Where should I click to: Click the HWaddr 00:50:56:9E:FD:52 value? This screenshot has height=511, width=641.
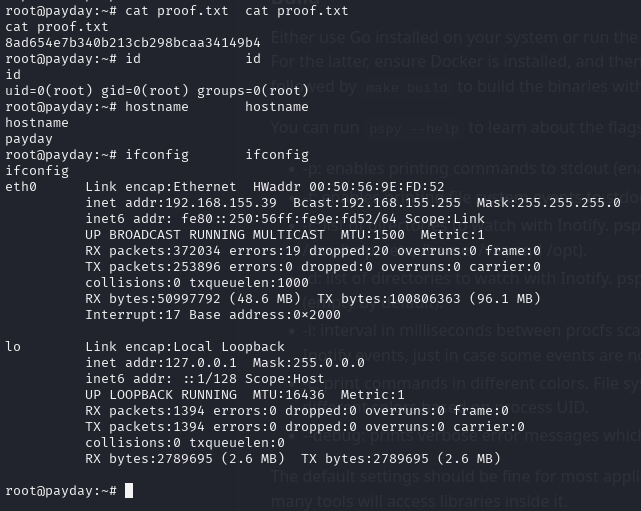(348, 187)
